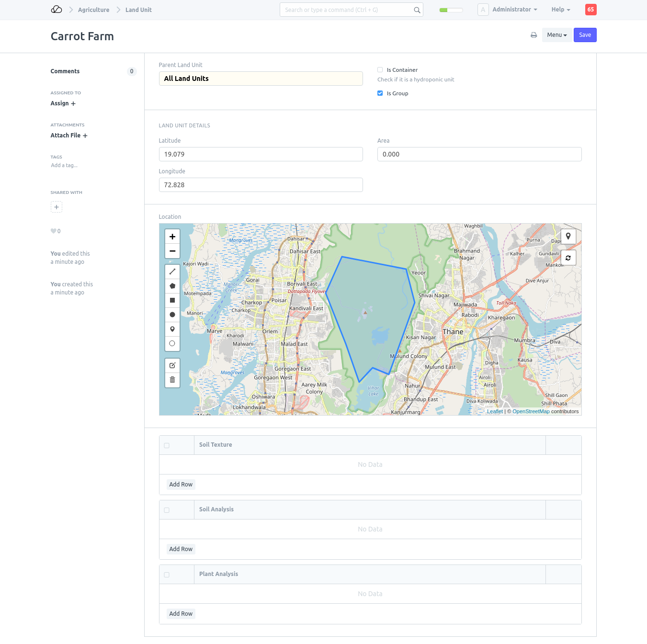The height and width of the screenshot is (644, 647).
Task: Open the Help dropdown
Action: pyautogui.click(x=560, y=10)
